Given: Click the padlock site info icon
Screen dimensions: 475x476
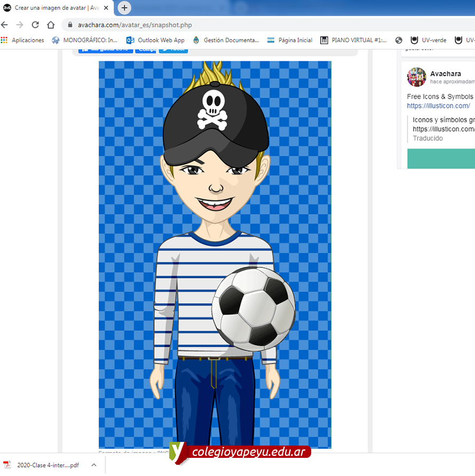Looking at the screenshot, I should (x=70, y=25).
